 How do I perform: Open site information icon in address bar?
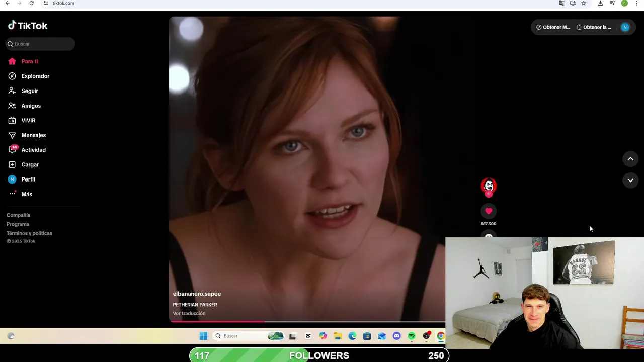pos(46,3)
